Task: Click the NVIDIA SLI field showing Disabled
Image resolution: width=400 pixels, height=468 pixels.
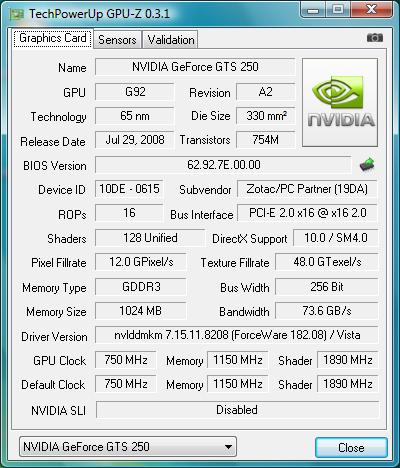Action: coord(237,410)
